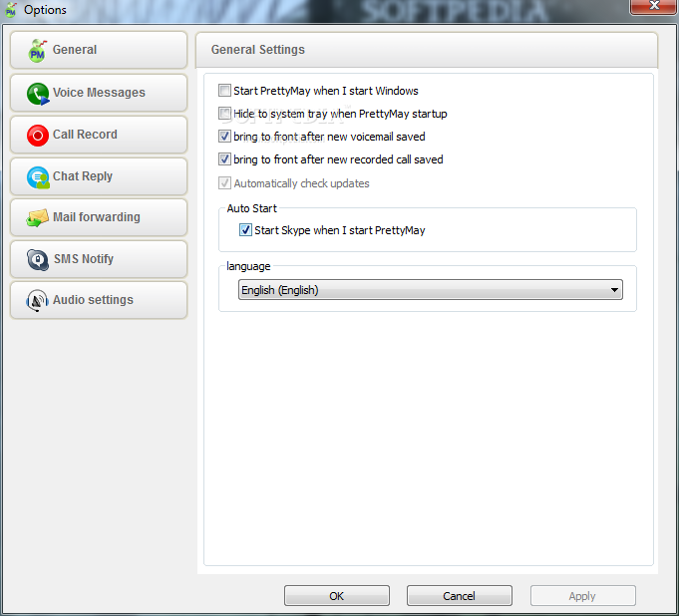Viewport: 679px width, 616px height.
Task: Click the PrettyMay title bar app icon
Action: click(10, 10)
